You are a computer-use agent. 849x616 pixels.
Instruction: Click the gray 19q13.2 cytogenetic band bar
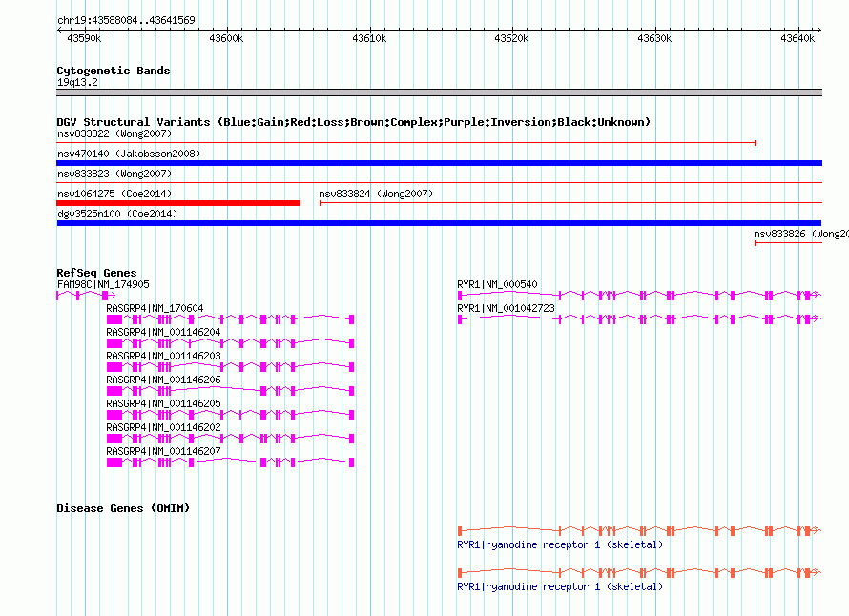tap(439, 92)
